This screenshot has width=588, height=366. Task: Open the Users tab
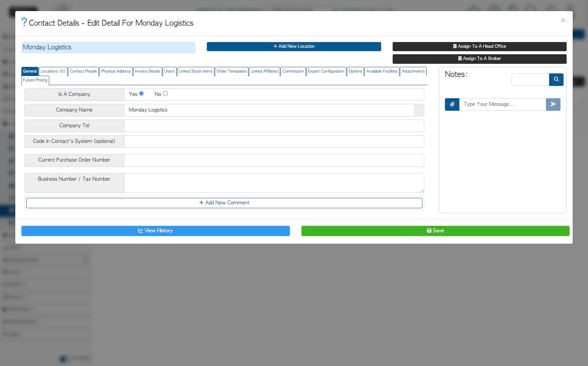(169, 71)
